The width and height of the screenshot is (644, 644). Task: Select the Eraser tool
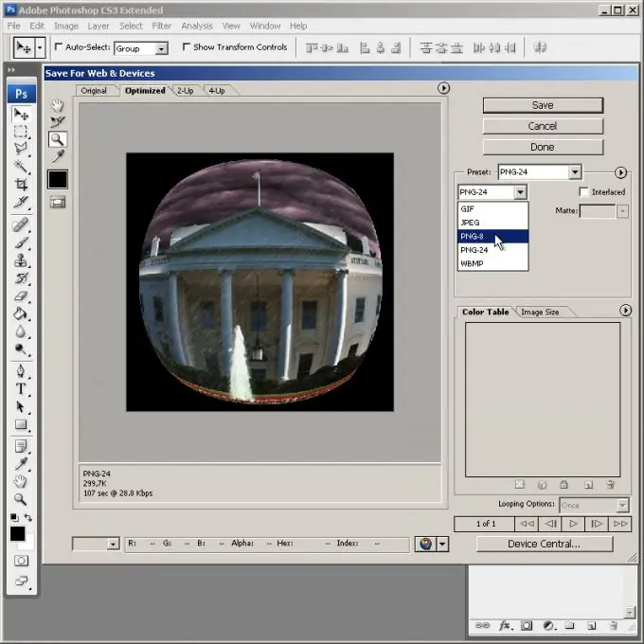click(21, 295)
